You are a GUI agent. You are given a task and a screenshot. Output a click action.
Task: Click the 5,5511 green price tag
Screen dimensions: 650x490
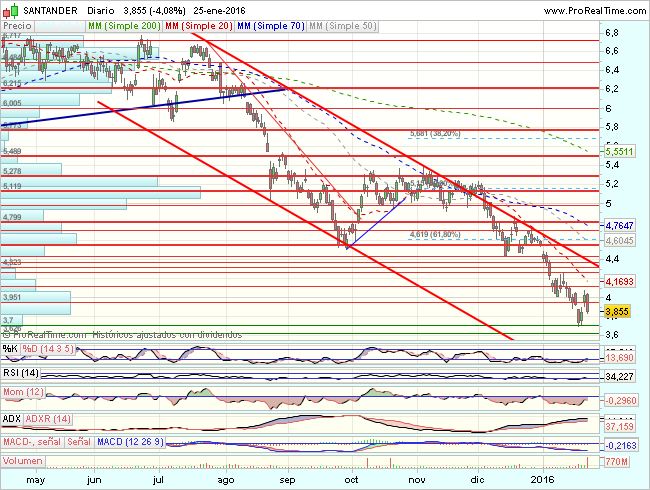[x=619, y=152]
